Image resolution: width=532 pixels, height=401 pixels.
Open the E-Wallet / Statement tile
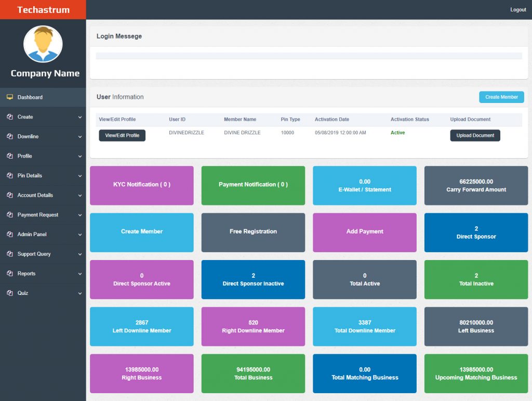click(x=365, y=185)
